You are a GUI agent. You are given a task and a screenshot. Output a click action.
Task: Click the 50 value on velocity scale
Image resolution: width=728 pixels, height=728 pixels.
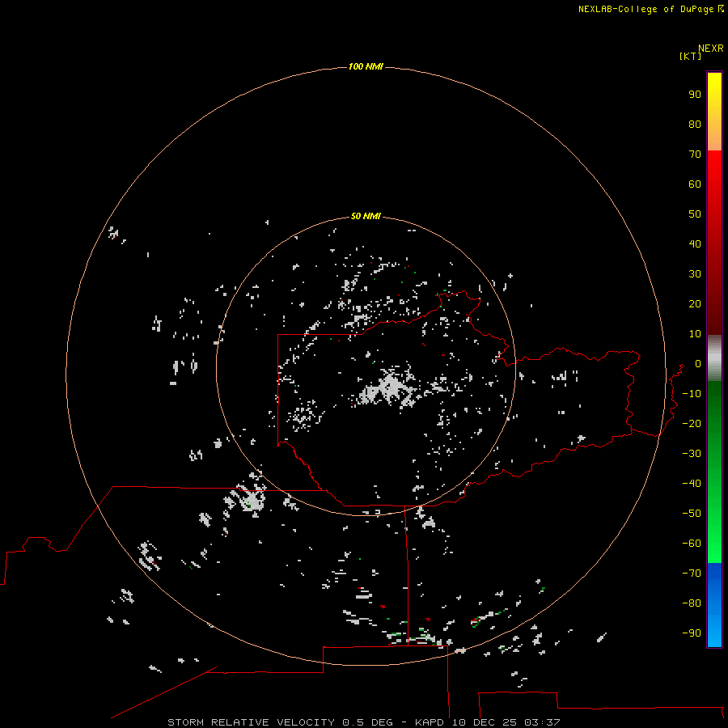point(695,214)
